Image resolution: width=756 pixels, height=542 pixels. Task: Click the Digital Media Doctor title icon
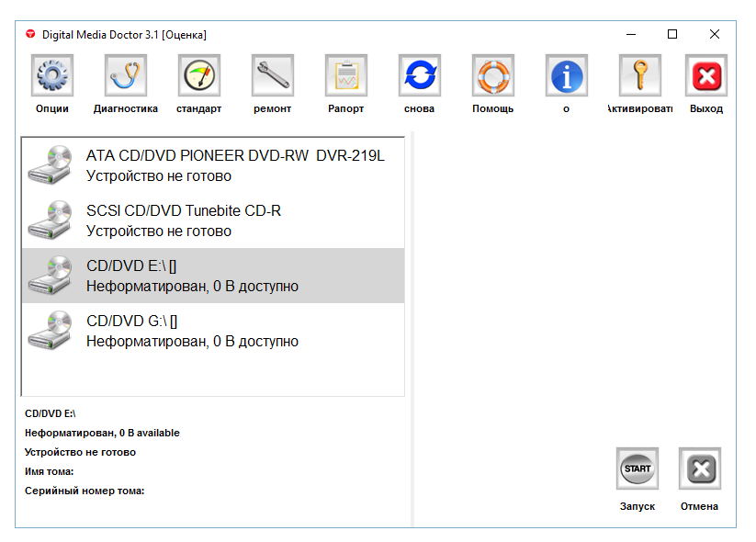pos(30,34)
